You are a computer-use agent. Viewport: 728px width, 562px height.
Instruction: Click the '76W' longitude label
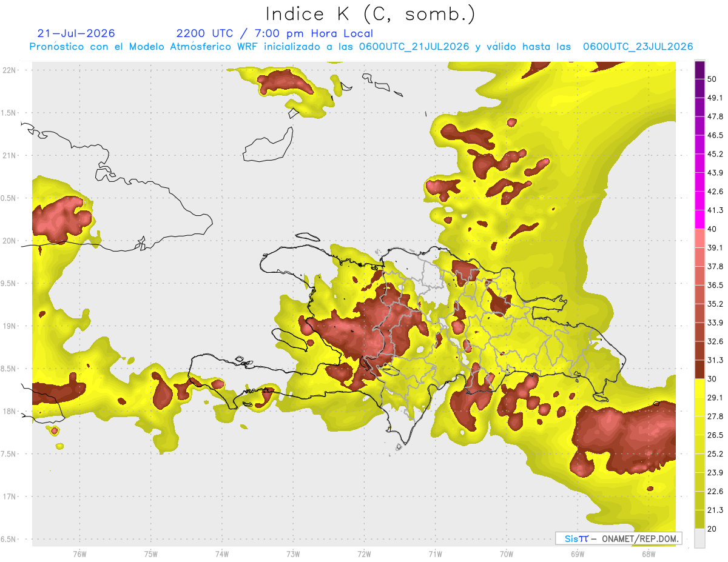point(79,554)
